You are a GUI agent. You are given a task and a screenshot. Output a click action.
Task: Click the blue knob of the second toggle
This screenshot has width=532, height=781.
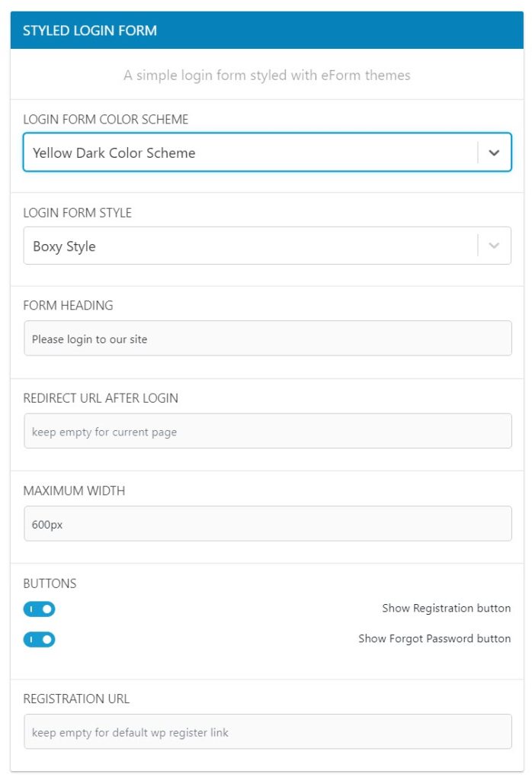tap(47, 639)
